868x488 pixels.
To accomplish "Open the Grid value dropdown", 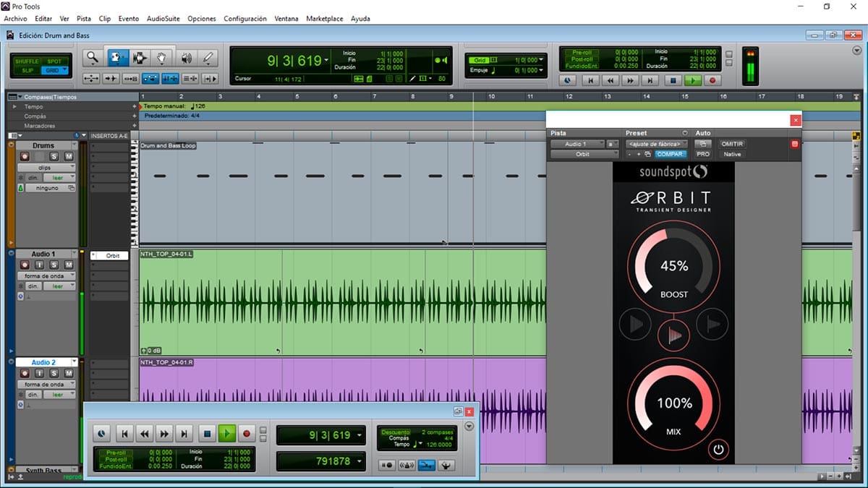I will point(540,60).
